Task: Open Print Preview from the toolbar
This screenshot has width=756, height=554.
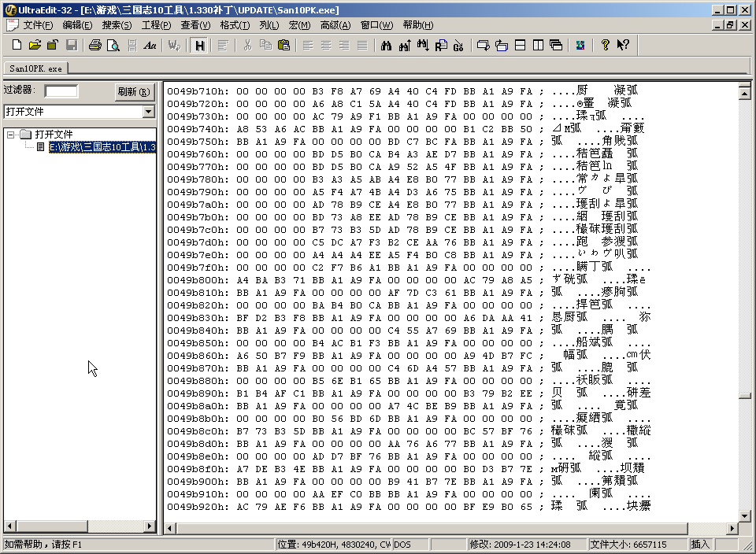Action: pos(113,46)
